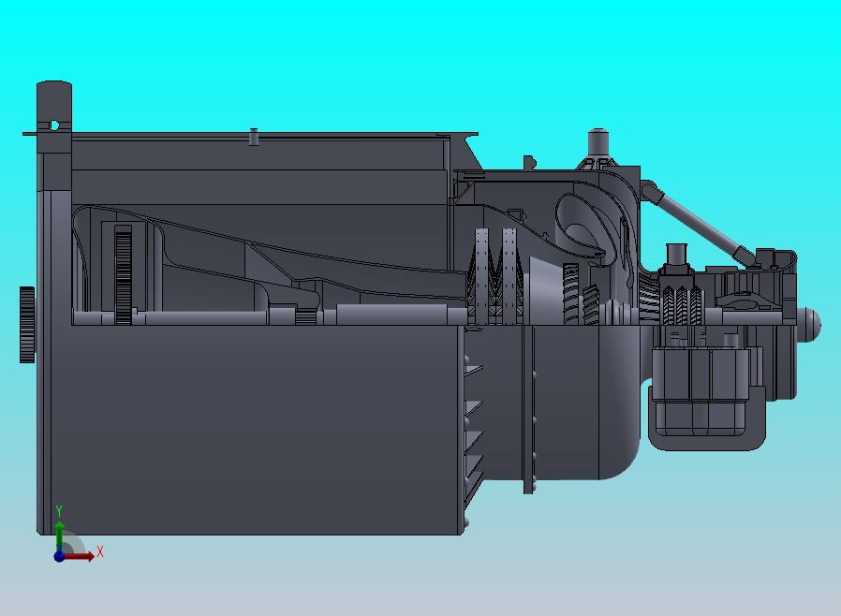Click the blue origin ball of the triad

pos(59,556)
